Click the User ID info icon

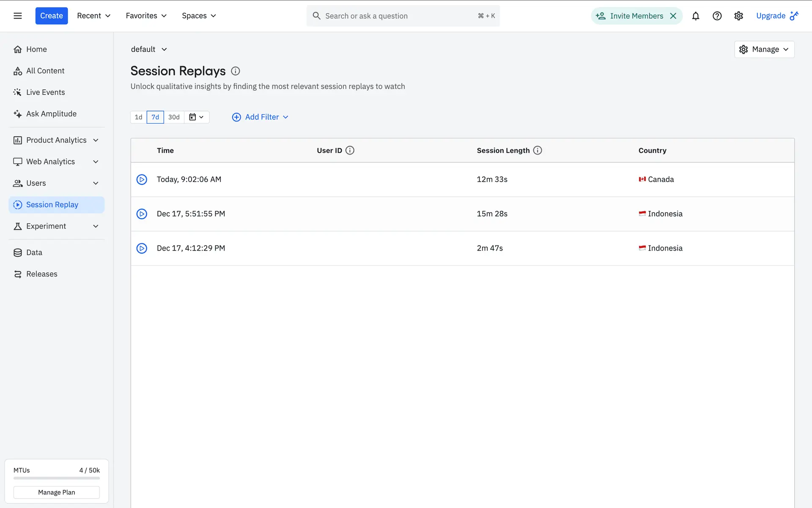click(x=350, y=150)
